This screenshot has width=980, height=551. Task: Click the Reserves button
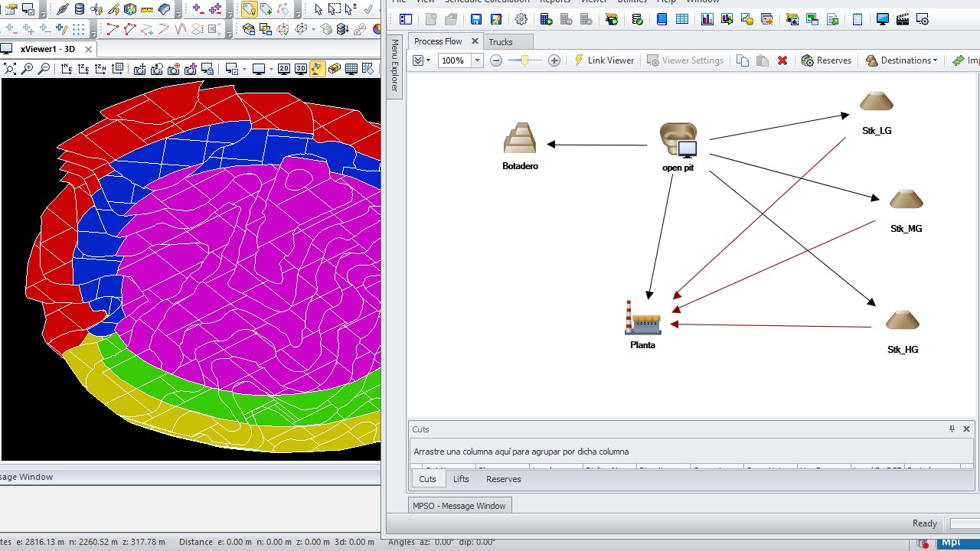click(x=827, y=60)
